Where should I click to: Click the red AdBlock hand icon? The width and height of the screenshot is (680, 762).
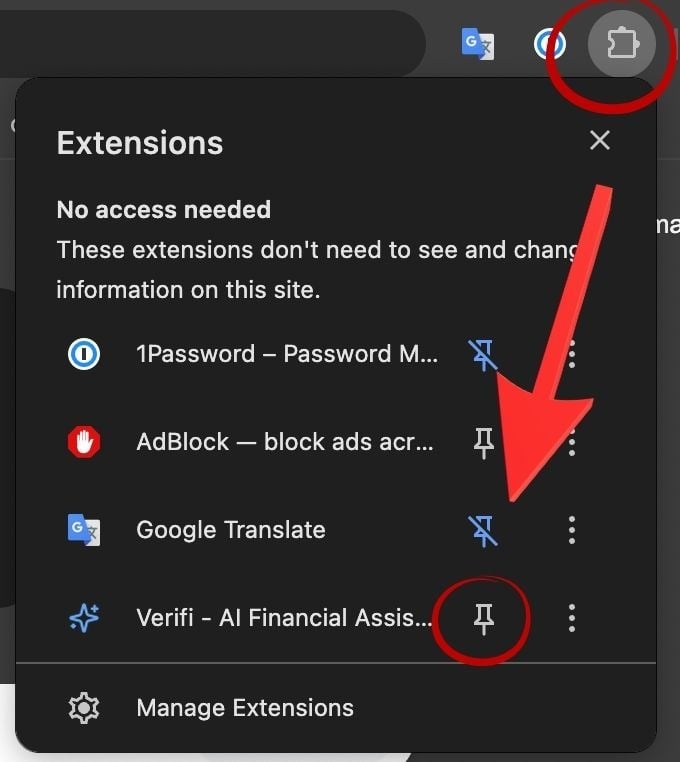click(84, 442)
